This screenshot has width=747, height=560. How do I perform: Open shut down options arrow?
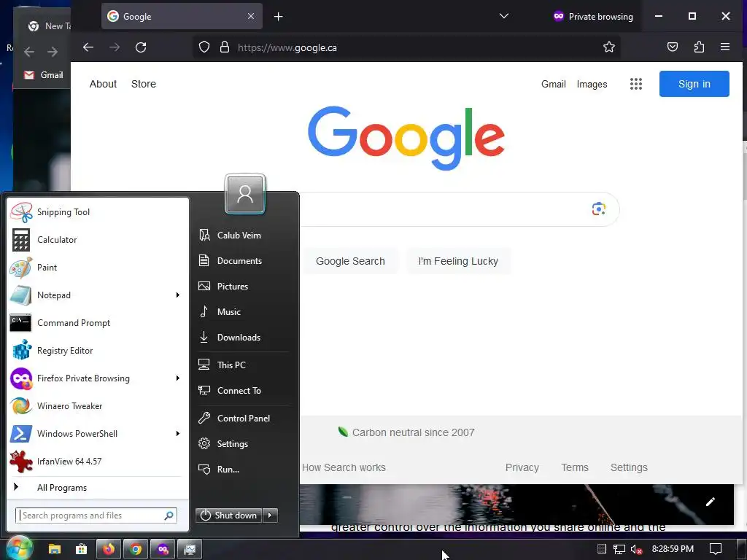point(270,516)
